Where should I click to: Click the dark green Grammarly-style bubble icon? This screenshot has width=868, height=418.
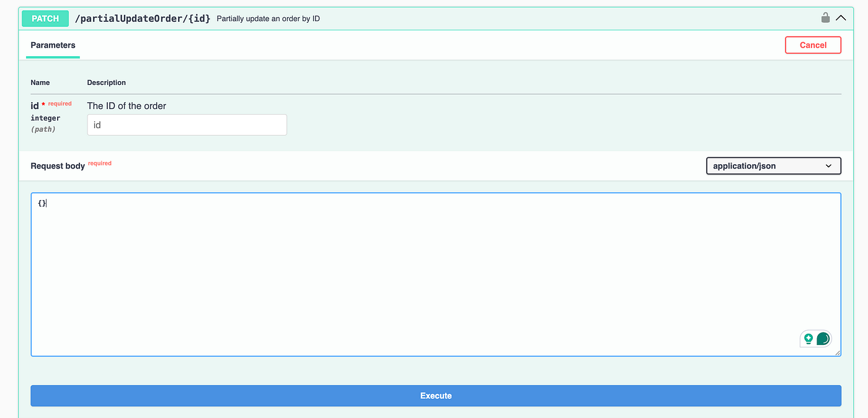823,339
